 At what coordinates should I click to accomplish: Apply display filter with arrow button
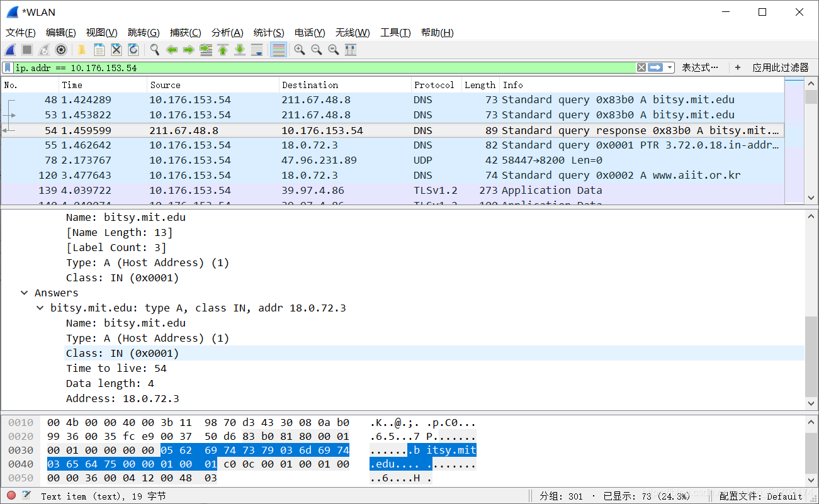pos(655,67)
